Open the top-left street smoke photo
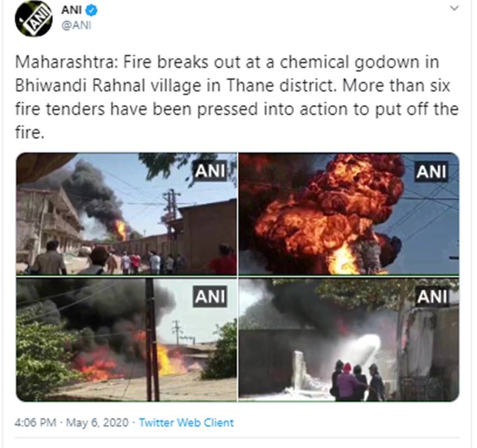477x448 pixels. [x=126, y=214]
